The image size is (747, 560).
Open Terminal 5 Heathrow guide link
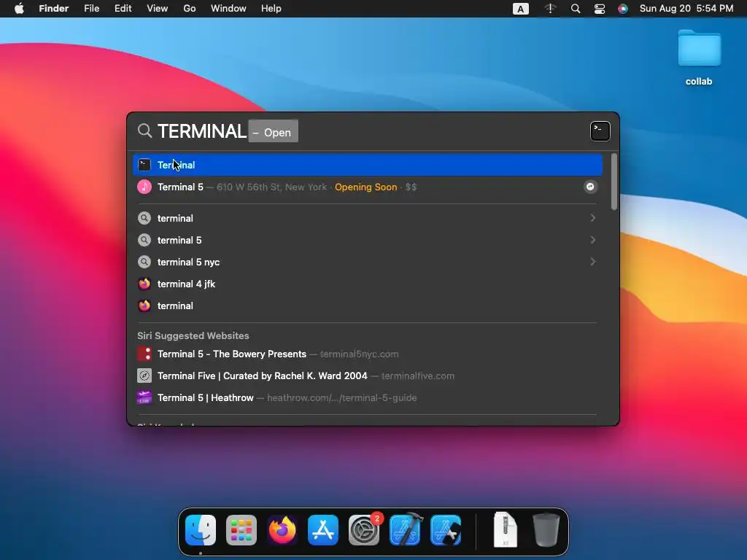(x=368, y=397)
